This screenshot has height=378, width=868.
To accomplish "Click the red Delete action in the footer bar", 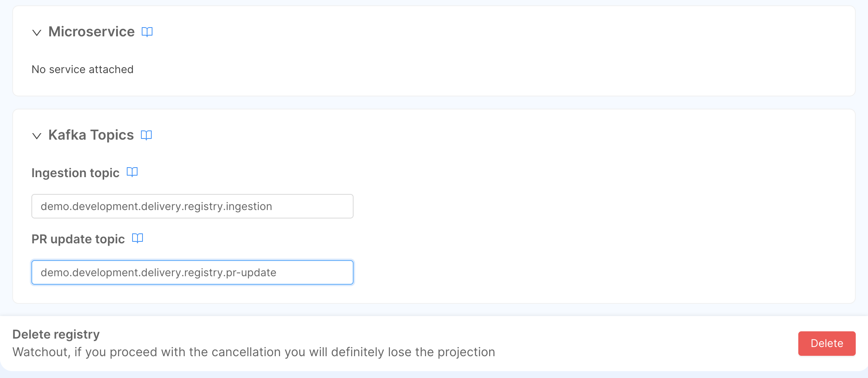I will [827, 343].
